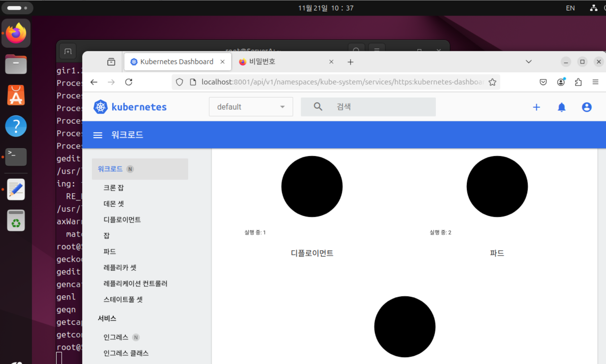Screen dimensions: 606x364
Task: Click the search magnifier icon
Action: coord(318,107)
